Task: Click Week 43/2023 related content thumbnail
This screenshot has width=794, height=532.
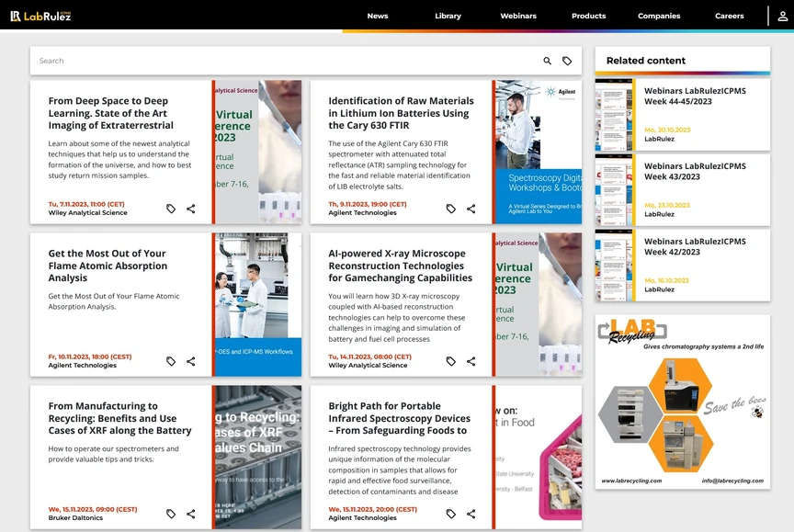Action: coord(614,190)
